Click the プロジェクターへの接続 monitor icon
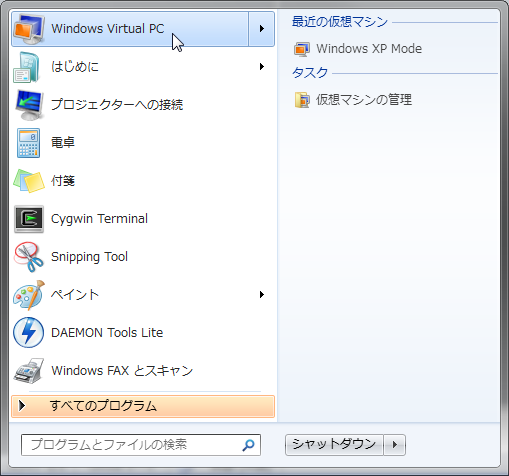The height and width of the screenshot is (476, 509). point(29,105)
